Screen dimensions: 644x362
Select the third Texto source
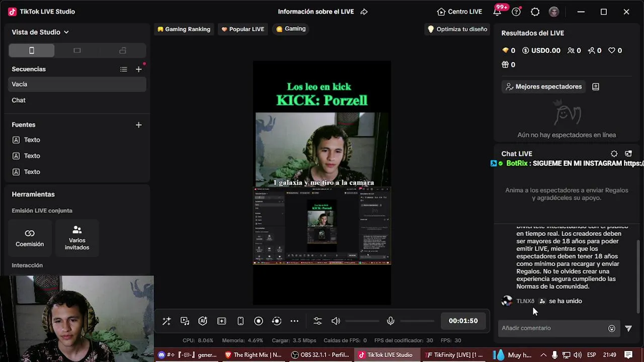click(77, 172)
